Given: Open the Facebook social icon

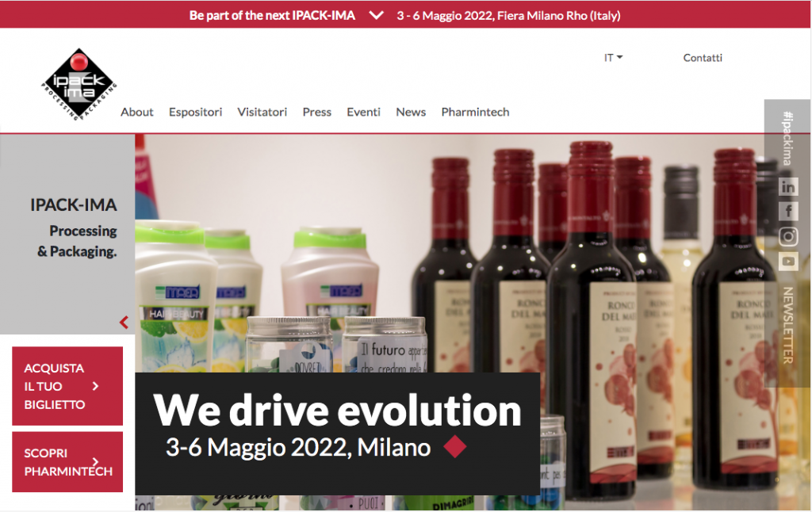Looking at the screenshot, I should [787, 211].
